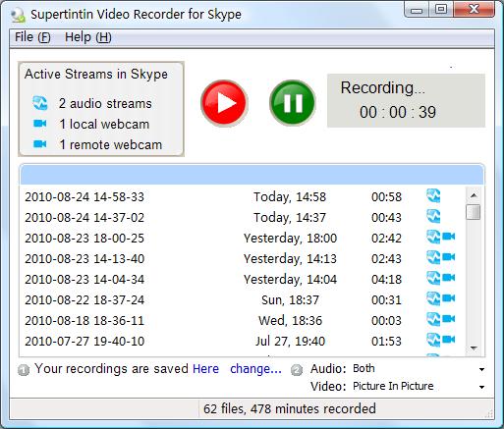The width and height of the screenshot is (504, 429).
Task: Click the change... link for save location
Action: tap(255, 369)
